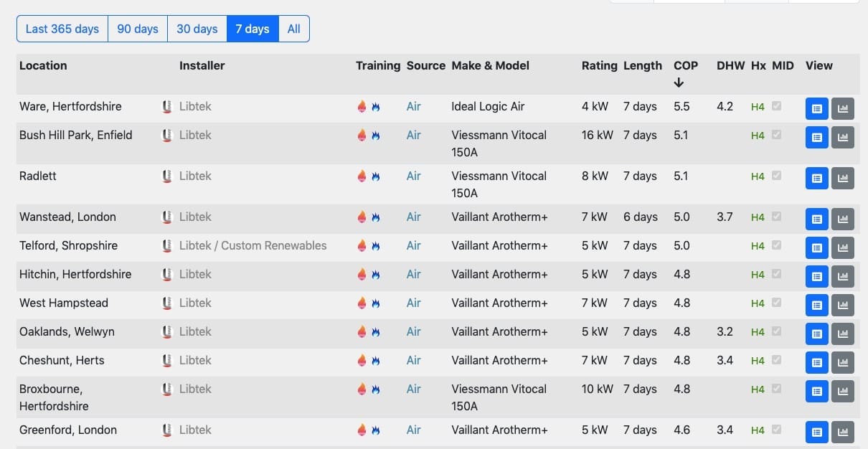Screen dimensions: 868x449
Task: Open list view for Ware, Hertfordshire
Action: tap(816, 109)
